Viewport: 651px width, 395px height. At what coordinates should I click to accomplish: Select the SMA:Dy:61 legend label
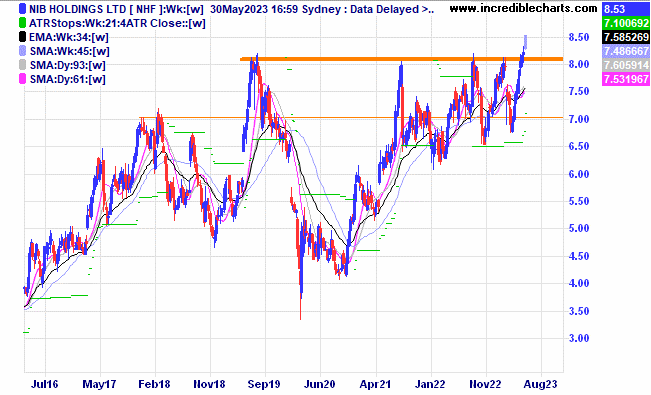pyautogui.click(x=67, y=79)
